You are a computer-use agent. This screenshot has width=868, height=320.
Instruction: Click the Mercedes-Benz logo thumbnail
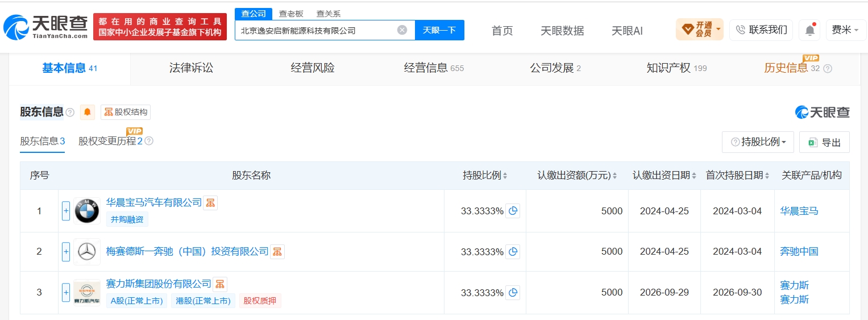(x=87, y=251)
